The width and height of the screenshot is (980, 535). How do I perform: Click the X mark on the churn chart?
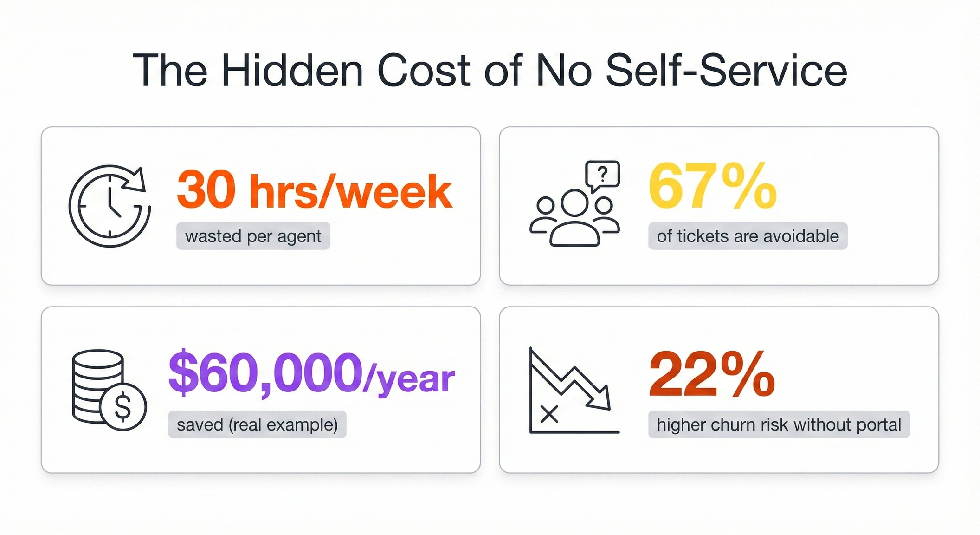(x=549, y=413)
